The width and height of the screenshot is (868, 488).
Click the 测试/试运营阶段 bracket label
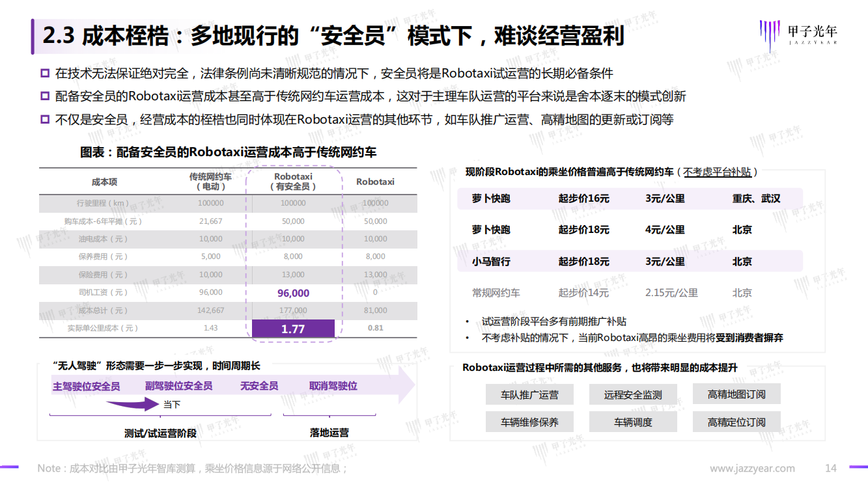point(160,433)
